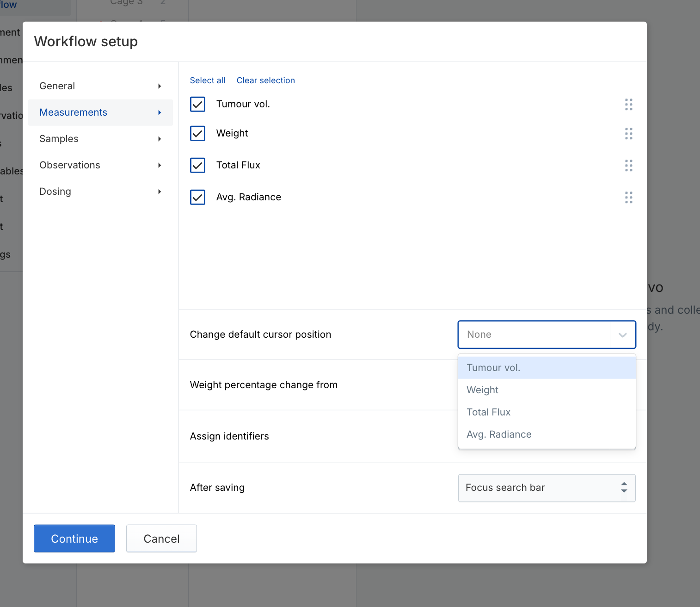The height and width of the screenshot is (607, 700).
Task: Click the arrow icon next to Samples
Action: (160, 139)
